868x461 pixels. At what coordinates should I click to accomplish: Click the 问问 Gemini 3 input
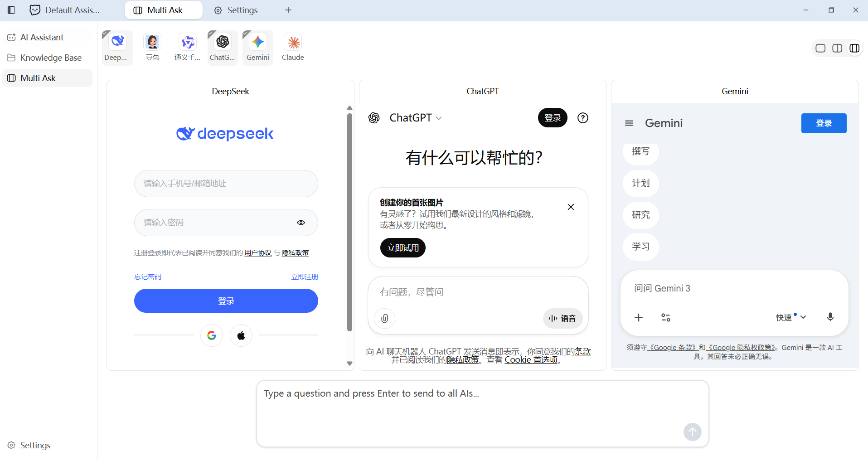[x=734, y=288]
